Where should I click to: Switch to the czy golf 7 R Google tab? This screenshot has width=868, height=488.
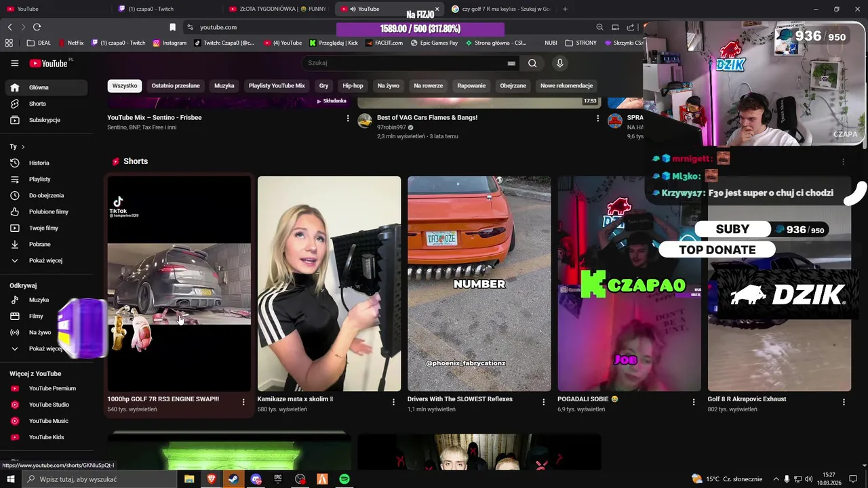click(x=500, y=9)
